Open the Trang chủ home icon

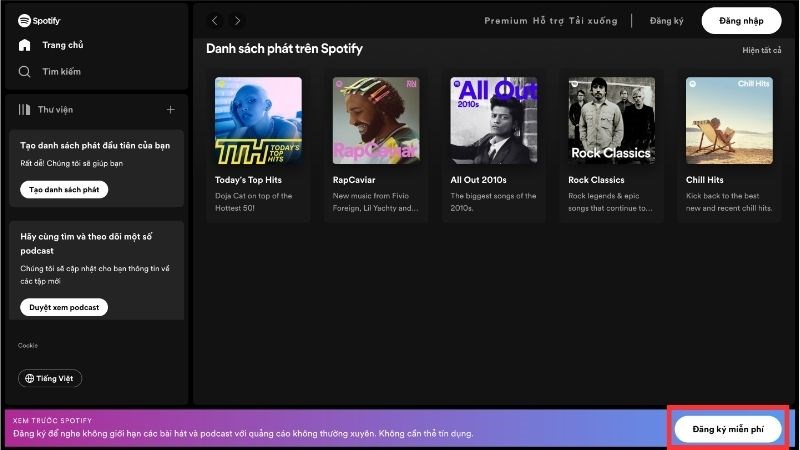24,45
